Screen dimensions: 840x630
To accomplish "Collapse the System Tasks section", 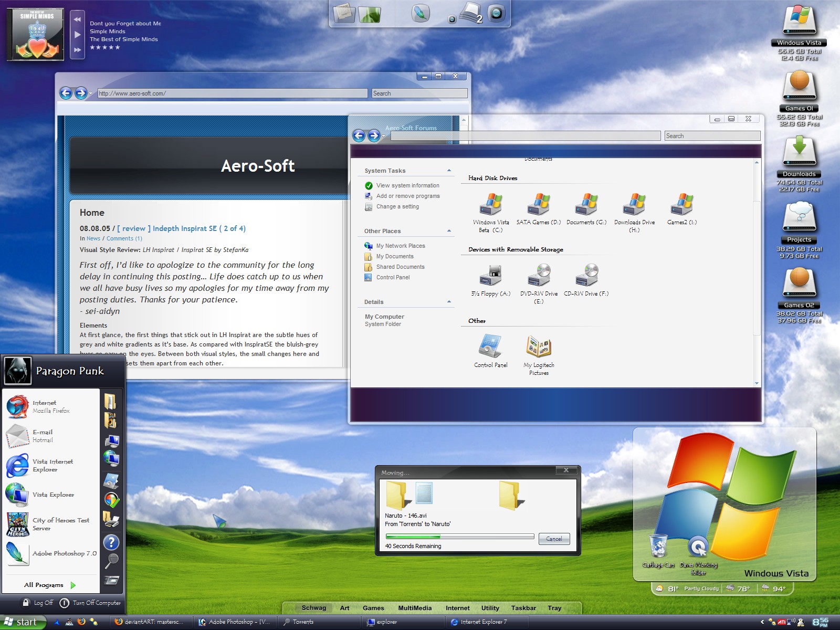I will click(449, 171).
